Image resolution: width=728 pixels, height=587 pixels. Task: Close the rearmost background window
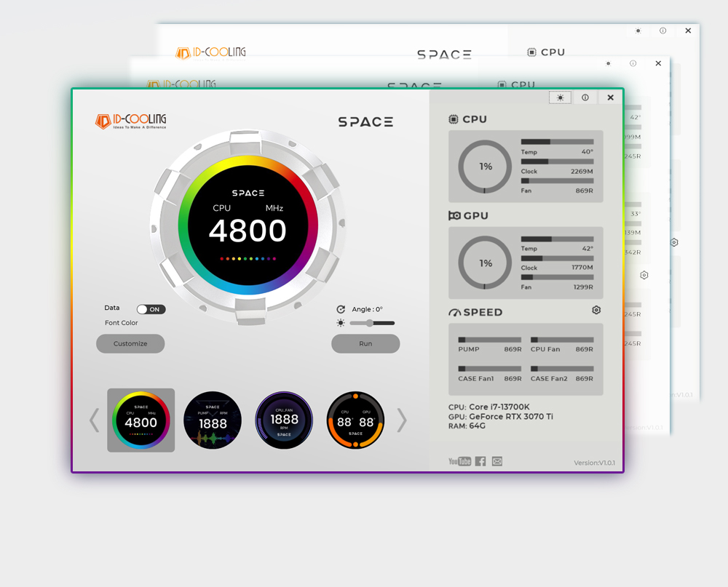(x=688, y=31)
